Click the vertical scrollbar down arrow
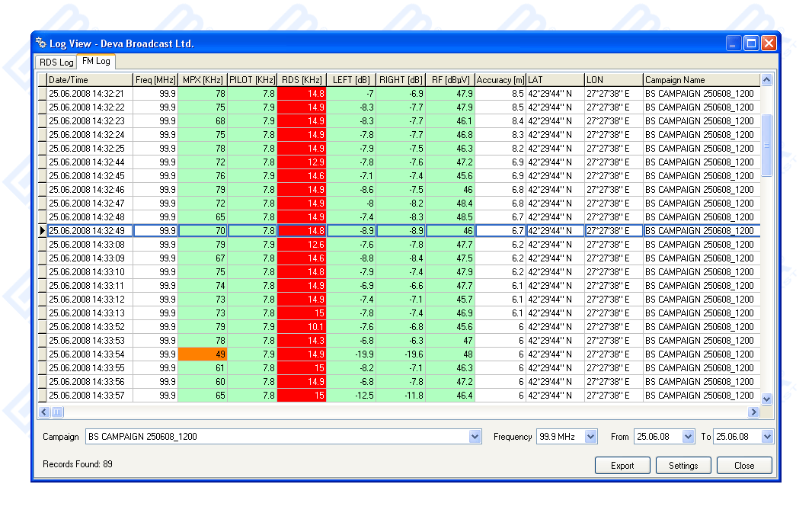Screen dimensions: 812x513 pos(766,399)
